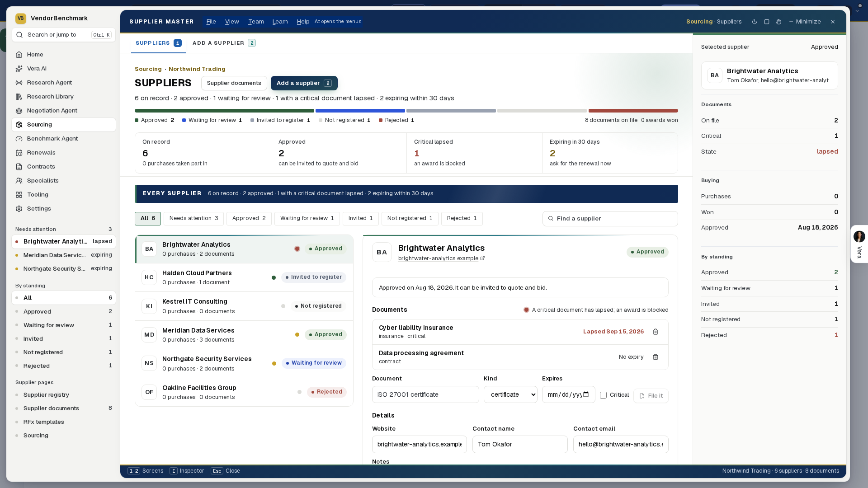The image size is (868, 488).
Task: Open Settings in the sidebar
Action: (x=64, y=209)
